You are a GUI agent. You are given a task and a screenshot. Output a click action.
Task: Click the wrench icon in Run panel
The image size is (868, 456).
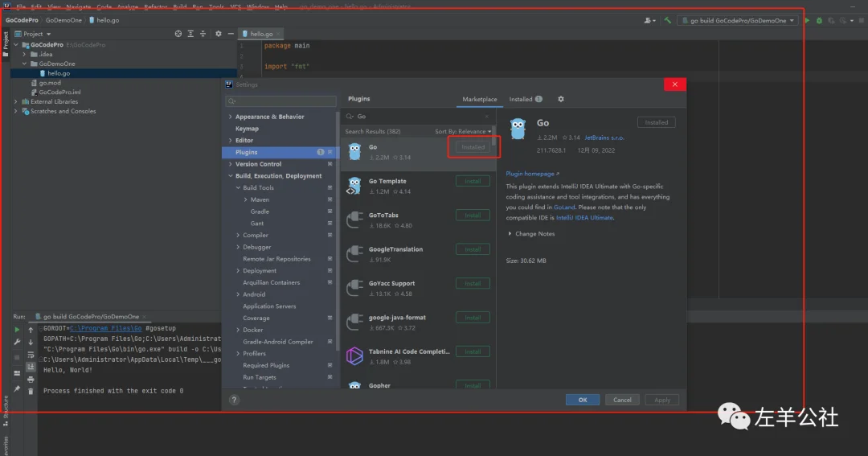point(17,343)
